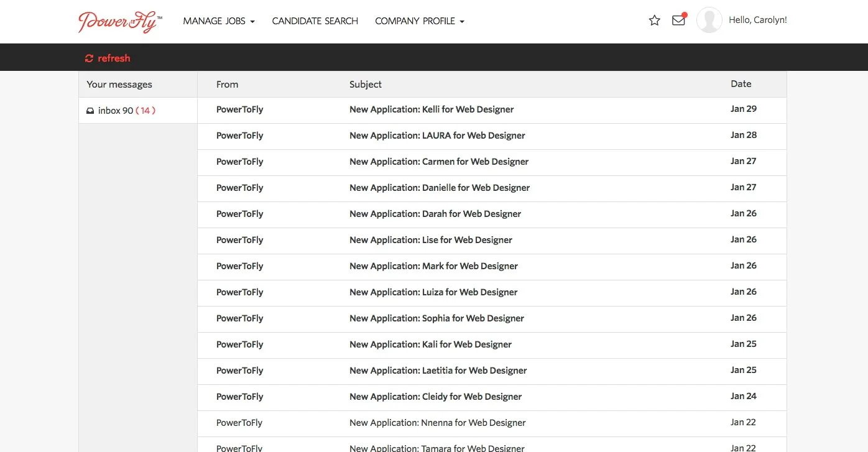Click the Hello, Carolyn! greeting

[758, 20]
